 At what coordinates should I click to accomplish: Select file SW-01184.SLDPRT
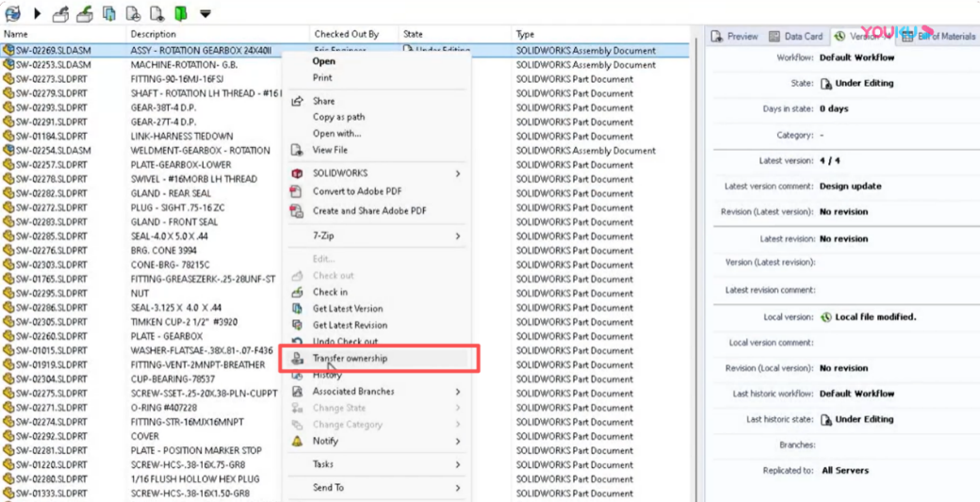point(53,137)
